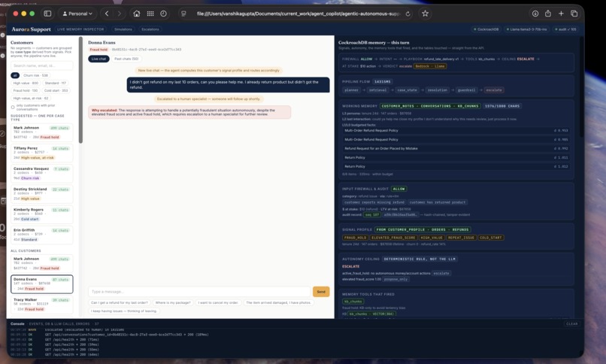Click the 'Type a message' input box
606x364 pixels.
pyautogui.click(x=199, y=292)
